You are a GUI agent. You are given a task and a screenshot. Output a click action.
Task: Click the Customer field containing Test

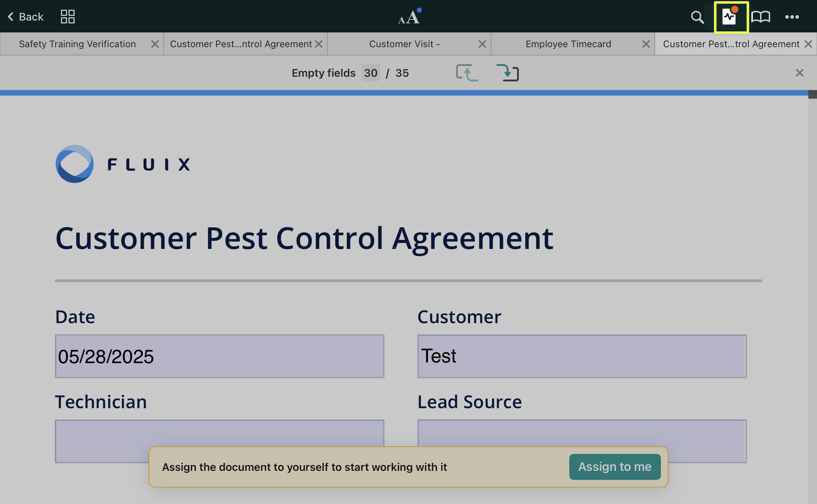582,356
